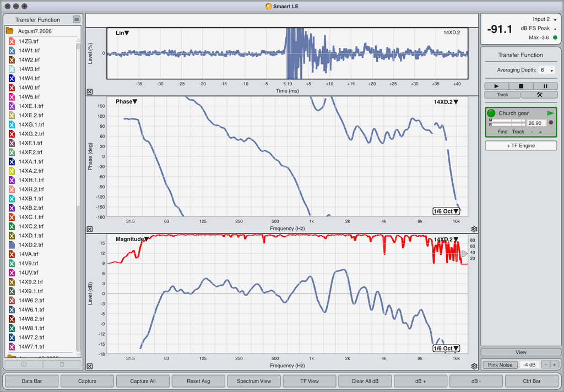
Task: Open the Transfer Function data bar menu icon
Action: pos(76,19)
